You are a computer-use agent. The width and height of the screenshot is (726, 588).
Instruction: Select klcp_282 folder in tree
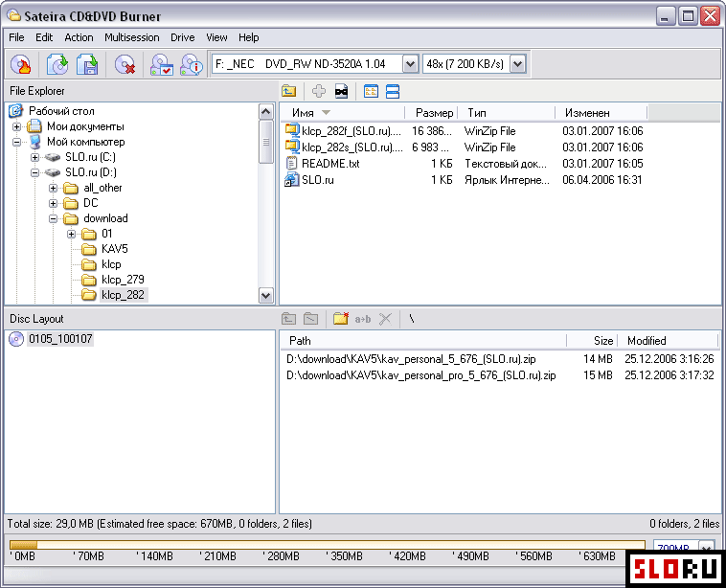[124, 295]
